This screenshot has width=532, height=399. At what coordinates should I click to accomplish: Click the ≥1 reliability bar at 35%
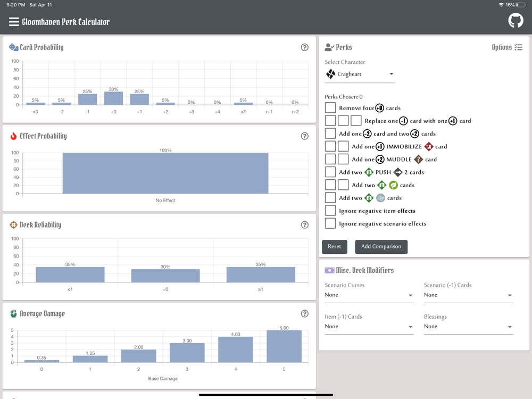coord(261,275)
